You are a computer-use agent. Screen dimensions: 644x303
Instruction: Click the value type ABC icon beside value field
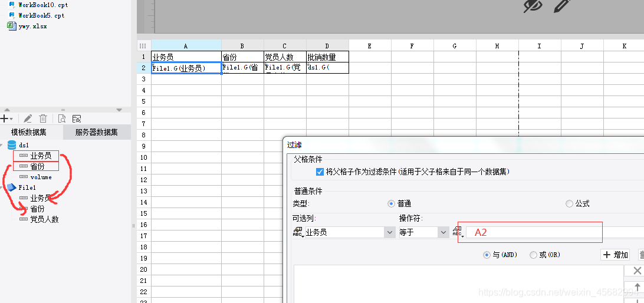(458, 232)
